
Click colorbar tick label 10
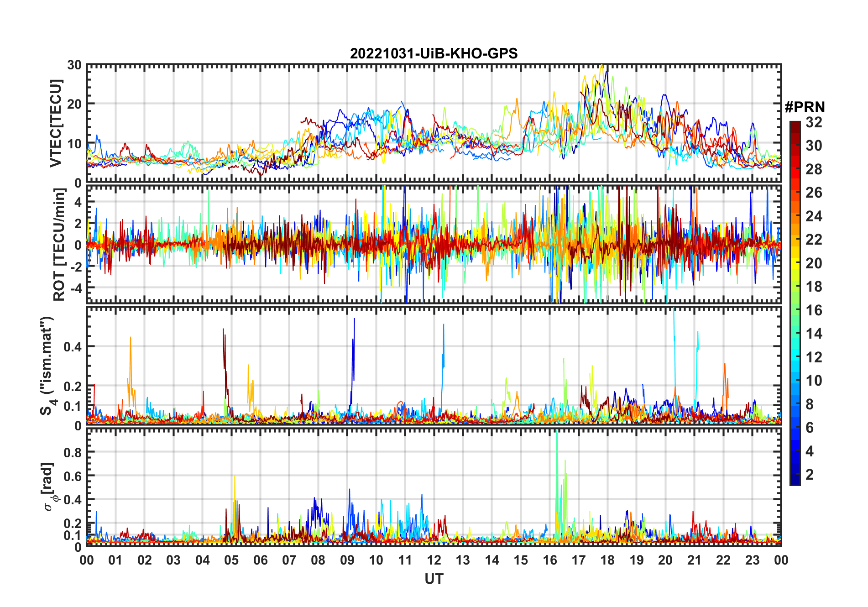tap(814, 380)
